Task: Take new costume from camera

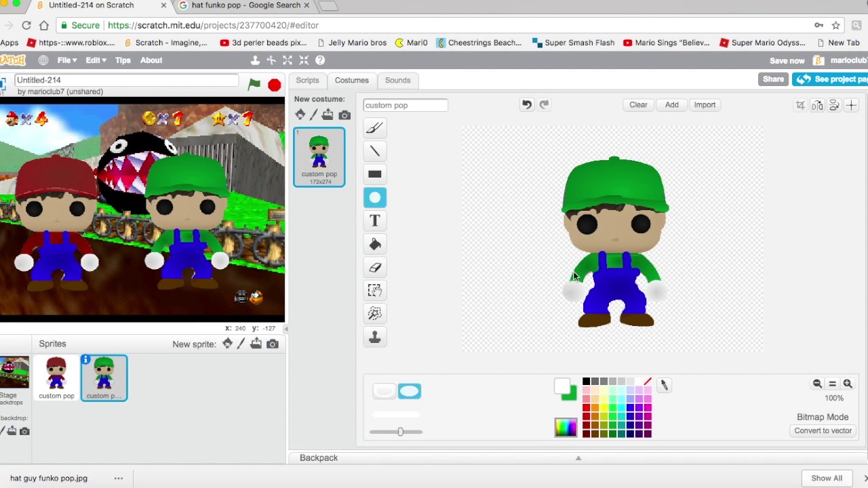Action: [x=344, y=115]
